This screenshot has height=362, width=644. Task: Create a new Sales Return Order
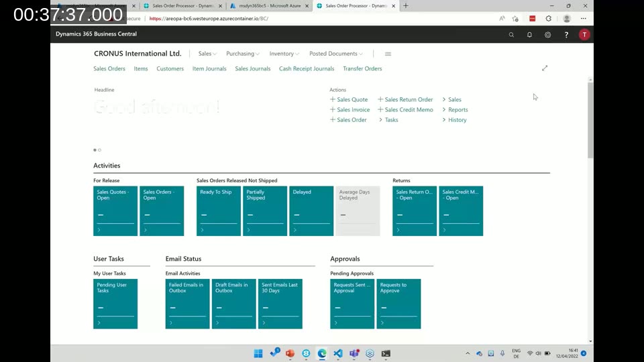(x=405, y=99)
